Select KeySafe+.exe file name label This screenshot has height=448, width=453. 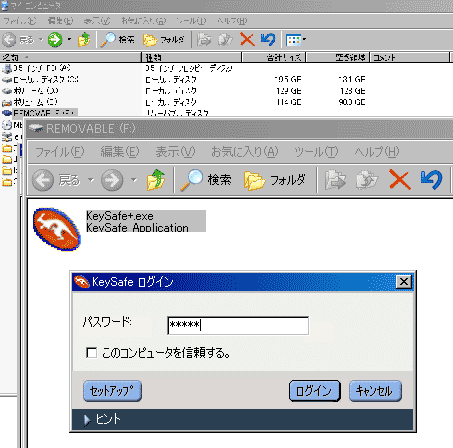(x=120, y=216)
